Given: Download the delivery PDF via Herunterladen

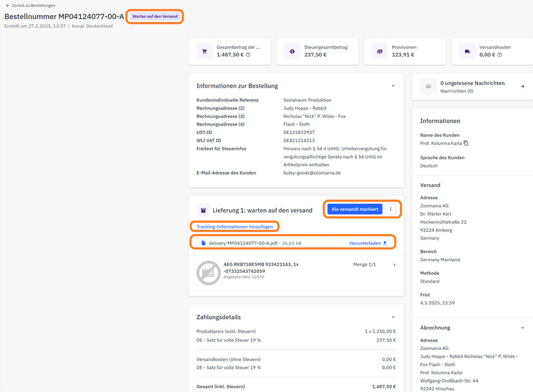Looking at the screenshot, I should point(368,243).
